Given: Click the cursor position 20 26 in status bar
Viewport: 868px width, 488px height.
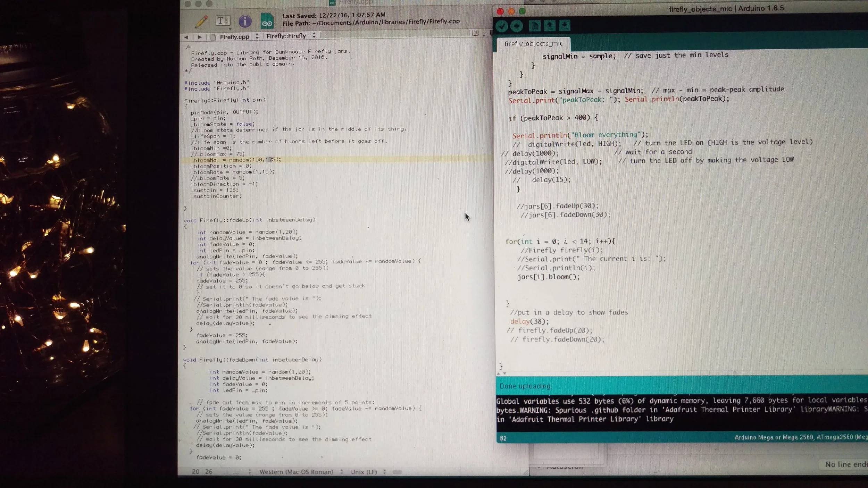Looking at the screenshot, I should [x=202, y=472].
